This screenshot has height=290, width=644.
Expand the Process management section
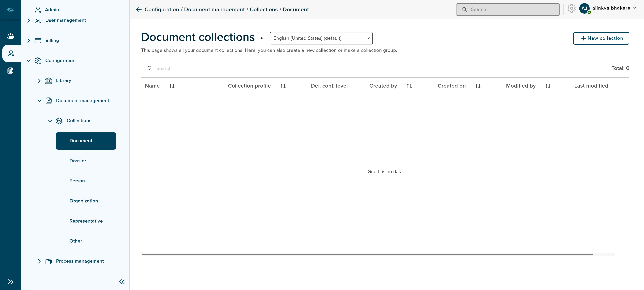[39, 261]
